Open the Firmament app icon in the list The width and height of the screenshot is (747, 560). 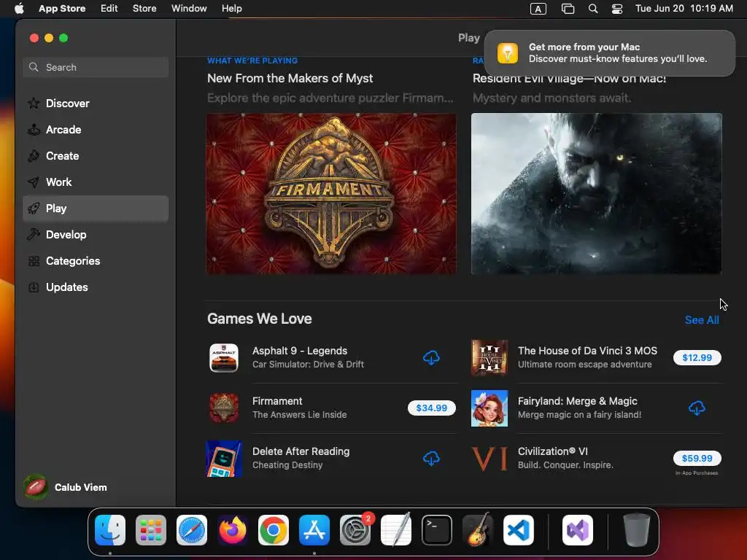coord(224,408)
